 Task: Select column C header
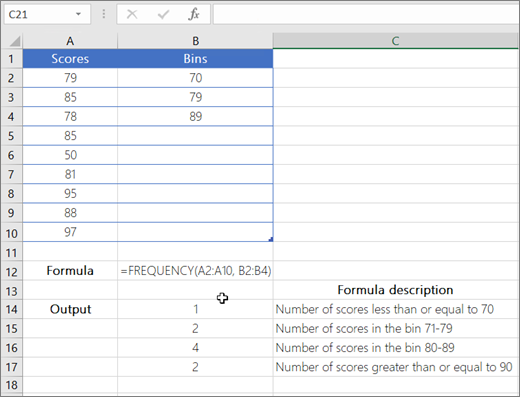(x=395, y=41)
